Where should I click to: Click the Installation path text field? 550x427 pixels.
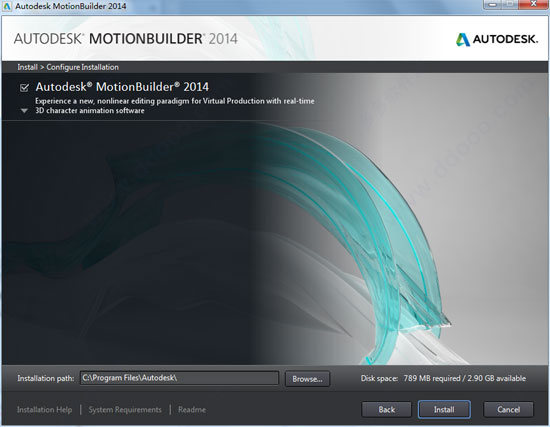[179, 378]
